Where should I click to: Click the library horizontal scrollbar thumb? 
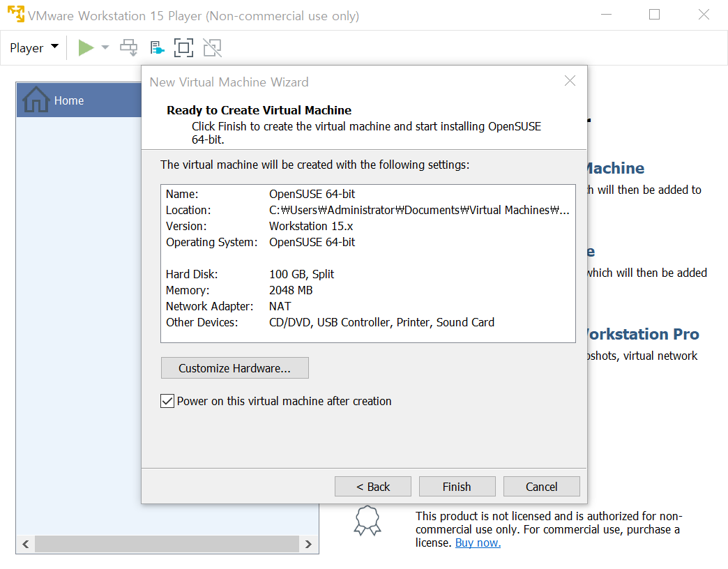tap(167, 544)
